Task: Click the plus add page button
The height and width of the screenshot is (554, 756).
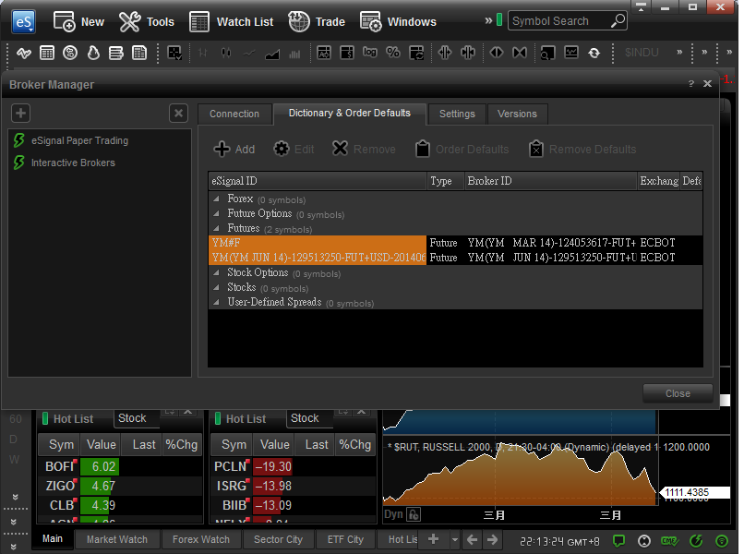Action: [x=434, y=539]
